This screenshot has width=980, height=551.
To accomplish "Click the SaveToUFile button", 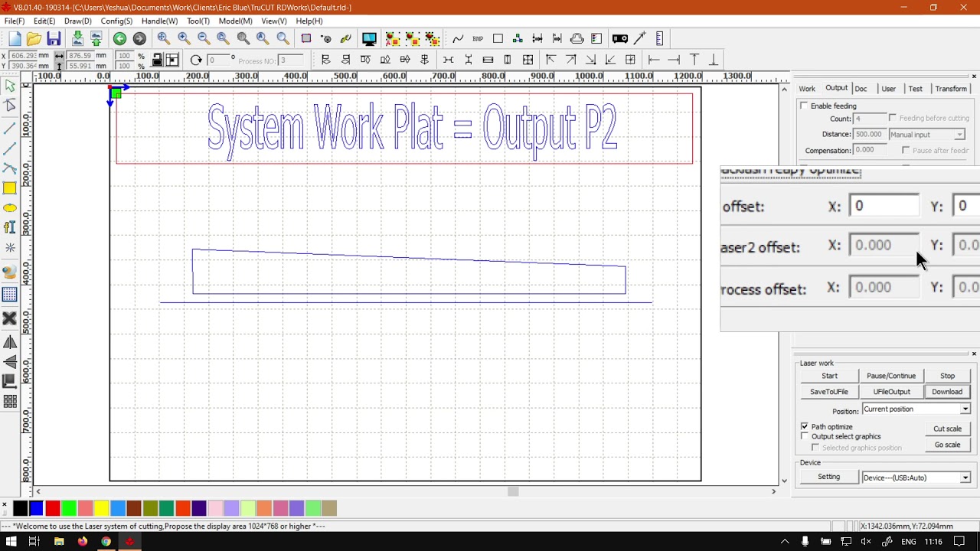I will tap(829, 392).
